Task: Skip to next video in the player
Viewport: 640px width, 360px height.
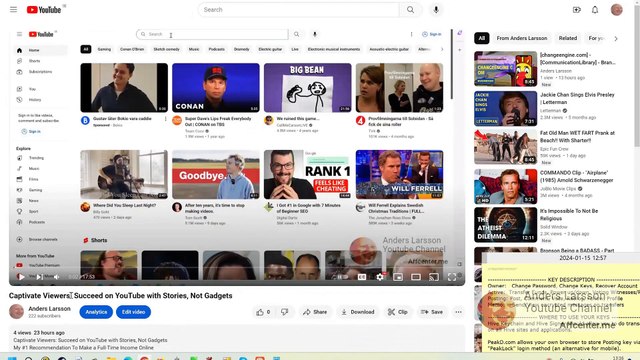Action: point(40,277)
